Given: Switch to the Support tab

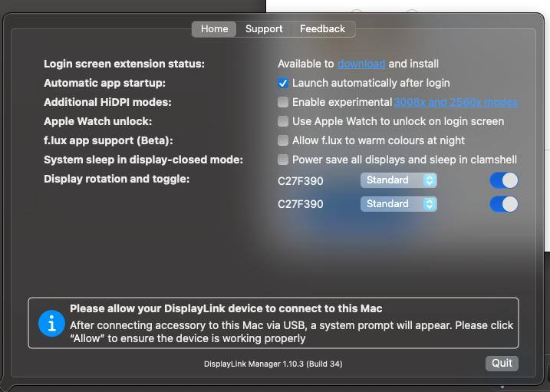Looking at the screenshot, I should point(264,29).
